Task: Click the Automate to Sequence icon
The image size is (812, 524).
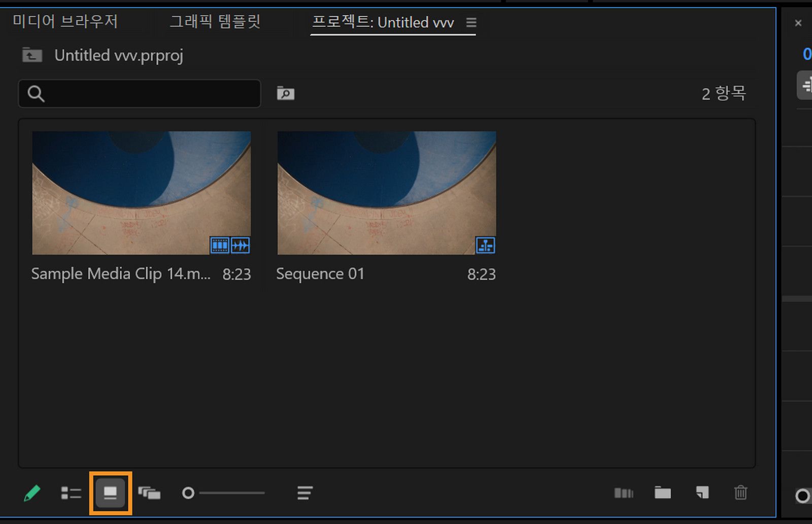Action: [x=623, y=493]
